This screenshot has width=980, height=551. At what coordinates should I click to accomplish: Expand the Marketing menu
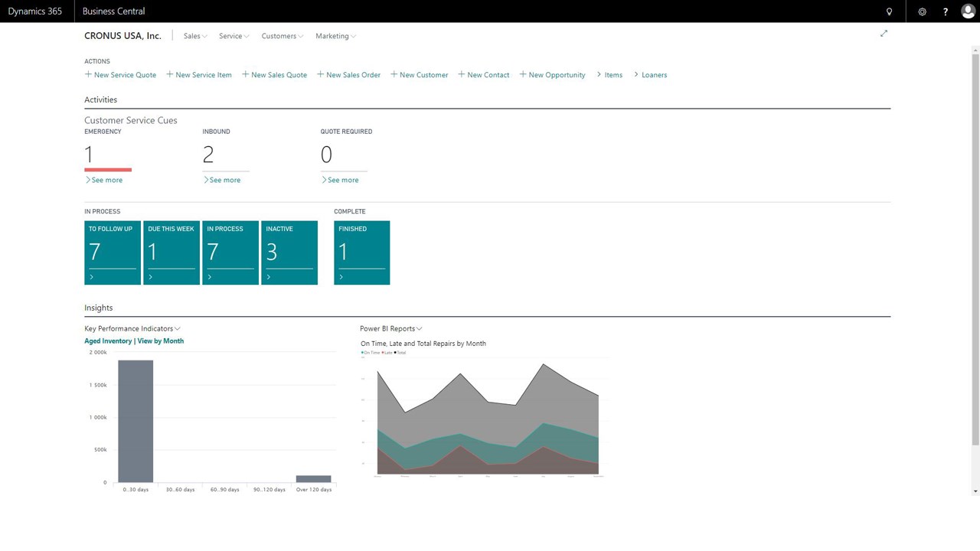tap(336, 36)
